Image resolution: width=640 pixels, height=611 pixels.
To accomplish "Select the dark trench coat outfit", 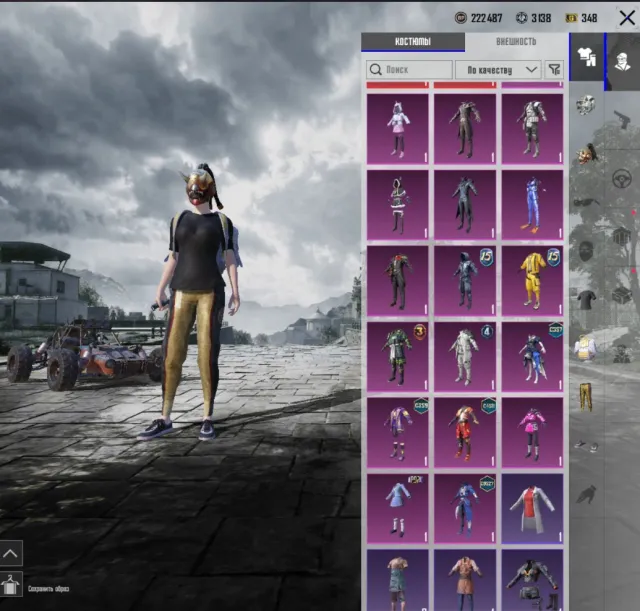I will click(465, 205).
